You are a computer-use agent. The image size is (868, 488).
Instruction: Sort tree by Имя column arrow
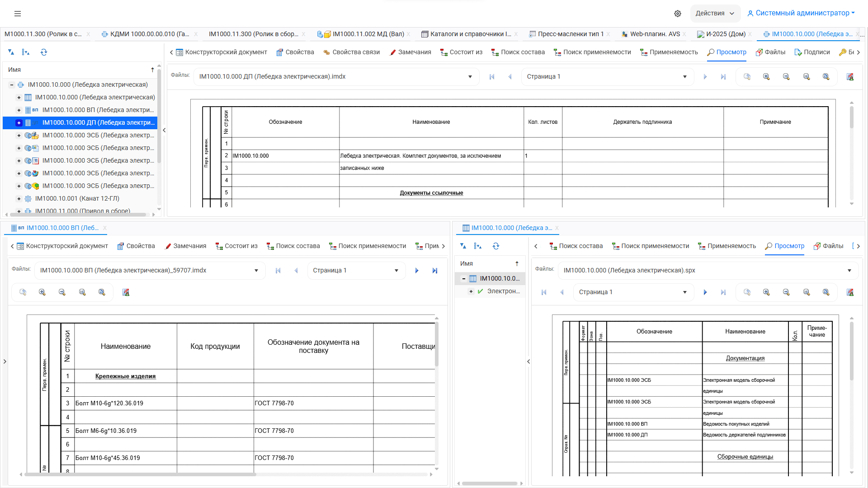pos(152,70)
